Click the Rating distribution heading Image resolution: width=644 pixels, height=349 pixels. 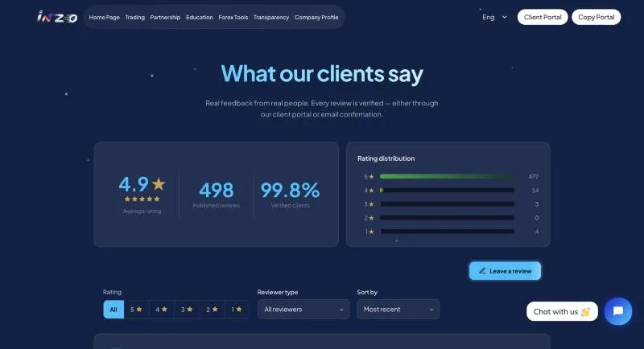(386, 158)
